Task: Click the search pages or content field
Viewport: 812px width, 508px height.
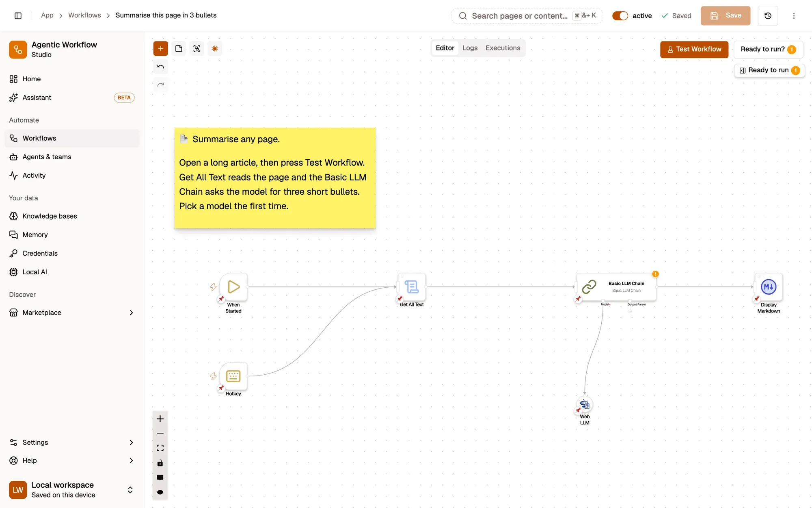Action: [x=527, y=15]
